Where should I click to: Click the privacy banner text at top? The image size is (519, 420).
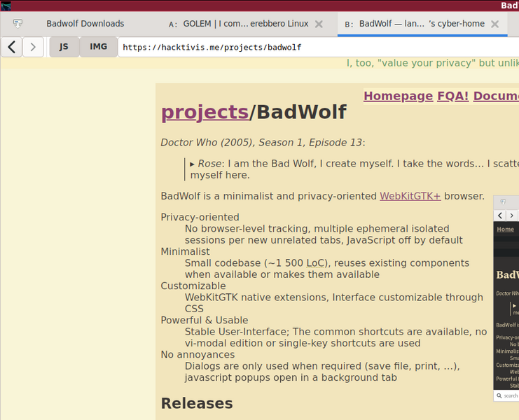(433, 63)
